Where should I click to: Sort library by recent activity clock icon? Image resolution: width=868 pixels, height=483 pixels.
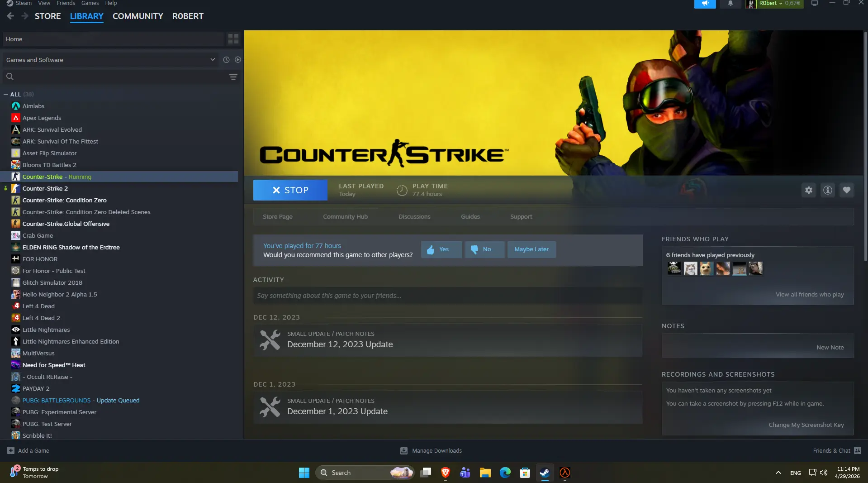[226, 60]
